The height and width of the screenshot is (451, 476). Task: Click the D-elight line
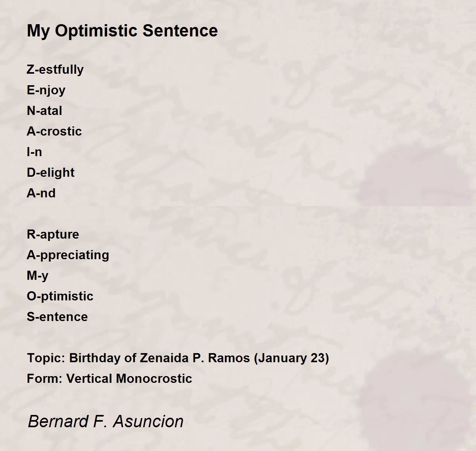(51, 173)
